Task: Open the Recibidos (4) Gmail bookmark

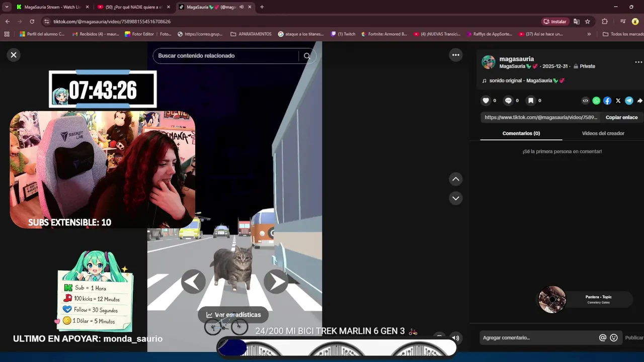Action: [x=96, y=34]
